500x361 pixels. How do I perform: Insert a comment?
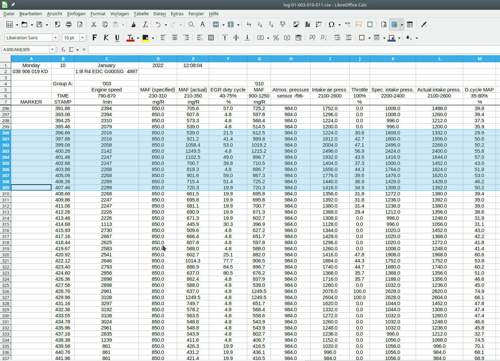pyautogui.click(x=359, y=24)
